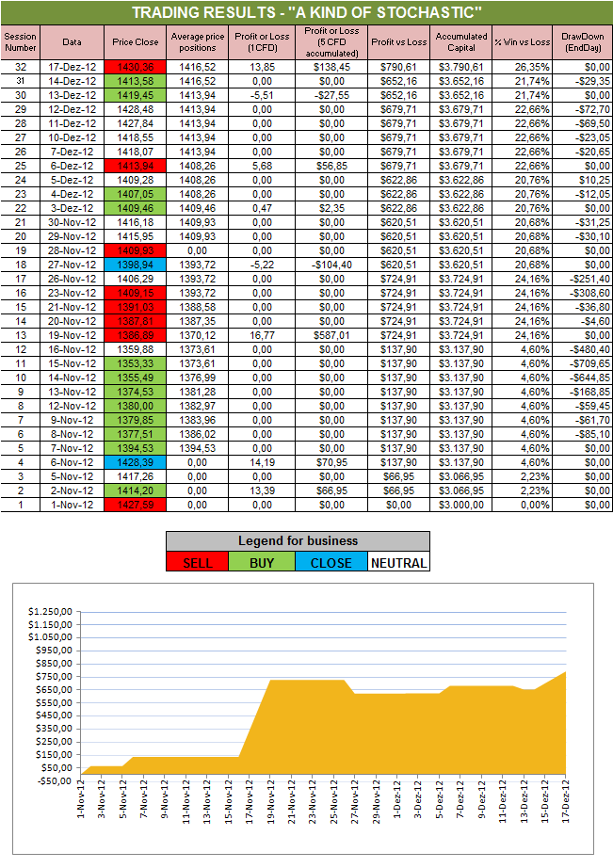This screenshot has width=613, height=868.
Task: Select the drawdown value -$251,40
Action: (x=583, y=279)
